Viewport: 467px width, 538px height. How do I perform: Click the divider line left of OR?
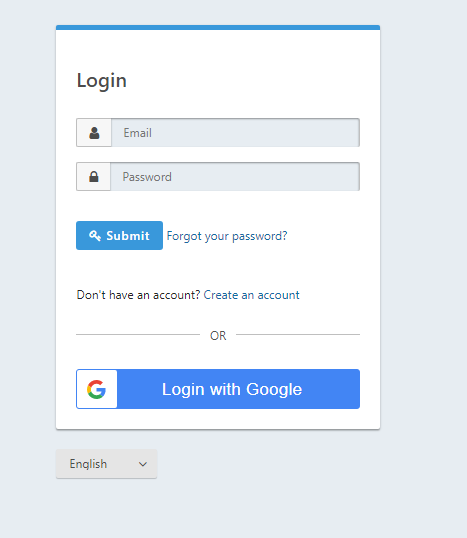tap(138, 334)
